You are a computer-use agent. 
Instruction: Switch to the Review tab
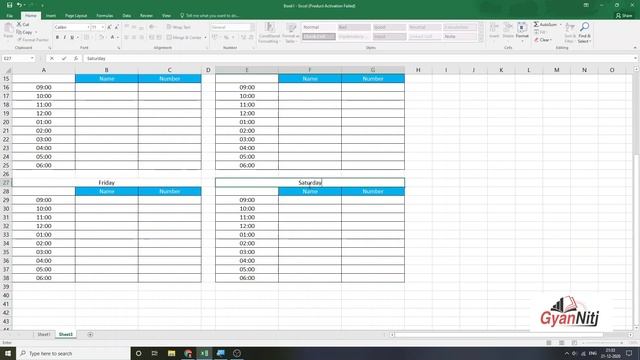[x=146, y=16]
